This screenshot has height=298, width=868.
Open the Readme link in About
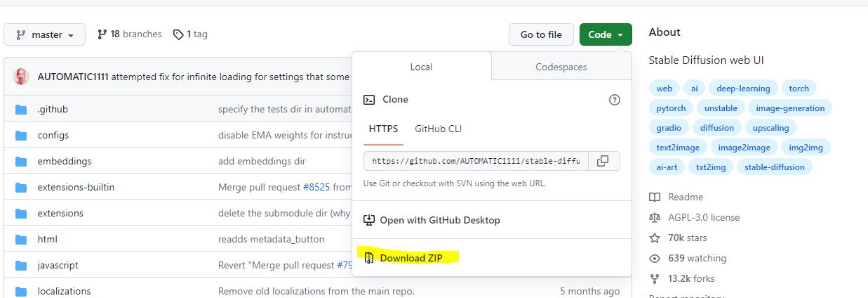(x=676, y=197)
